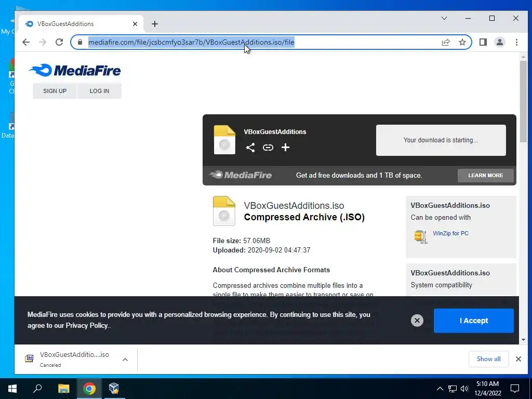The width and height of the screenshot is (532, 399).
Task: Click the page scrollbar thumb
Action: tap(523, 101)
